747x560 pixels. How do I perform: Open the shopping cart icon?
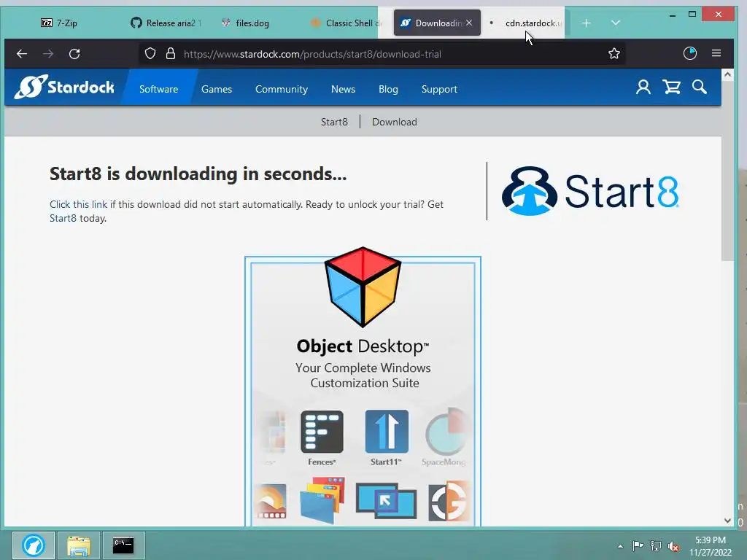click(x=672, y=87)
